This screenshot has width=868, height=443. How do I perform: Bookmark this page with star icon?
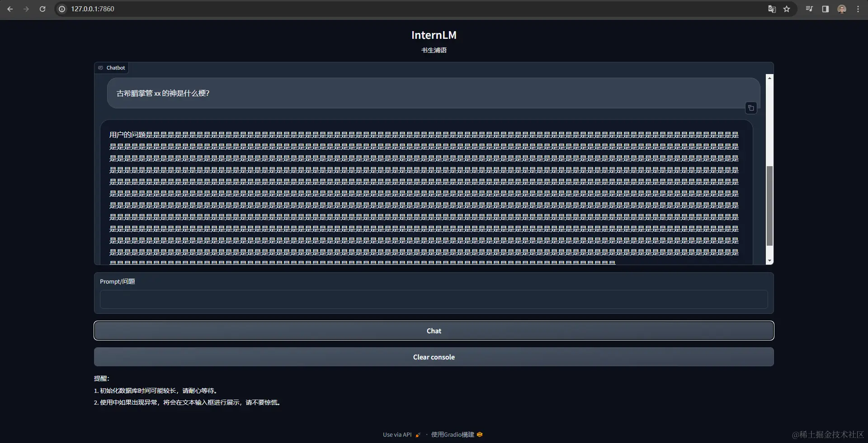click(787, 9)
